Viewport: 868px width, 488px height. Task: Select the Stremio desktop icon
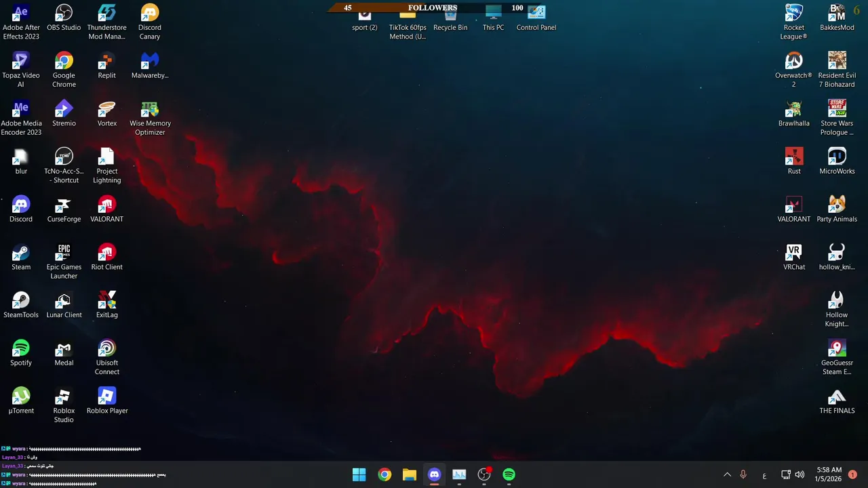point(64,113)
